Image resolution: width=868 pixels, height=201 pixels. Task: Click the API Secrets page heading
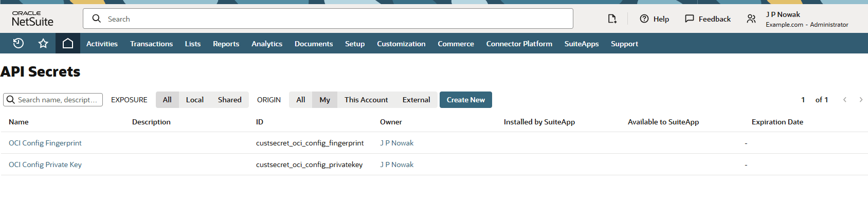tap(41, 71)
